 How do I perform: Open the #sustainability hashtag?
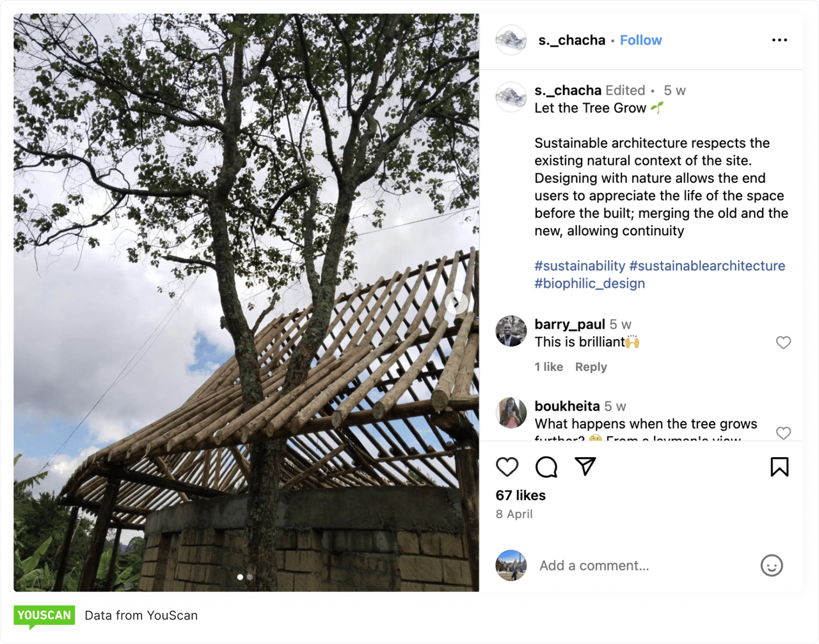point(580,266)
